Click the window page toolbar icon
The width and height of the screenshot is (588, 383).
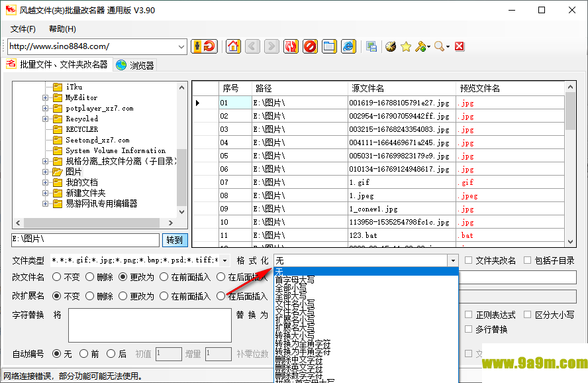click(329, 46)
